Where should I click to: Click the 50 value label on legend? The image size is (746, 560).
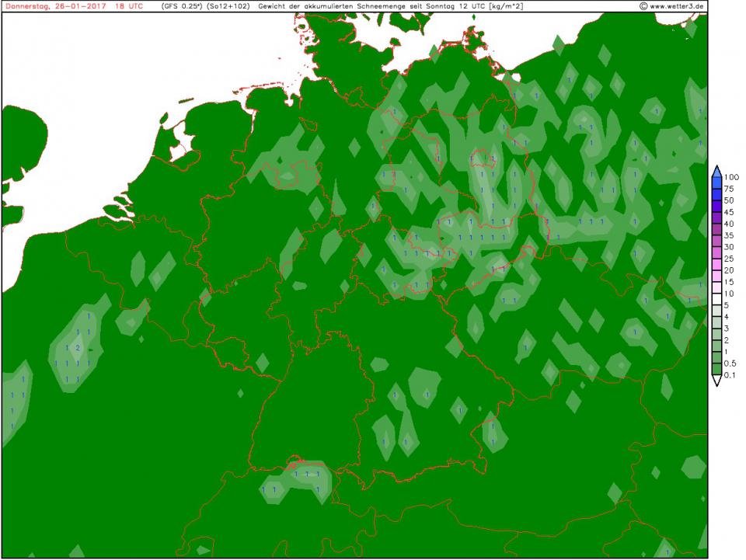tap(728, 200)
